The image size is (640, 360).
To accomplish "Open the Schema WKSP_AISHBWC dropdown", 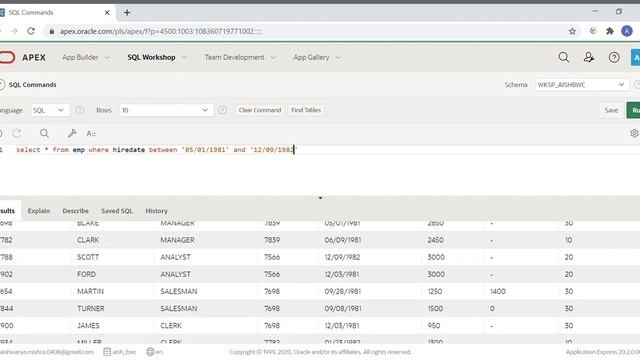I will click(581, 84).
